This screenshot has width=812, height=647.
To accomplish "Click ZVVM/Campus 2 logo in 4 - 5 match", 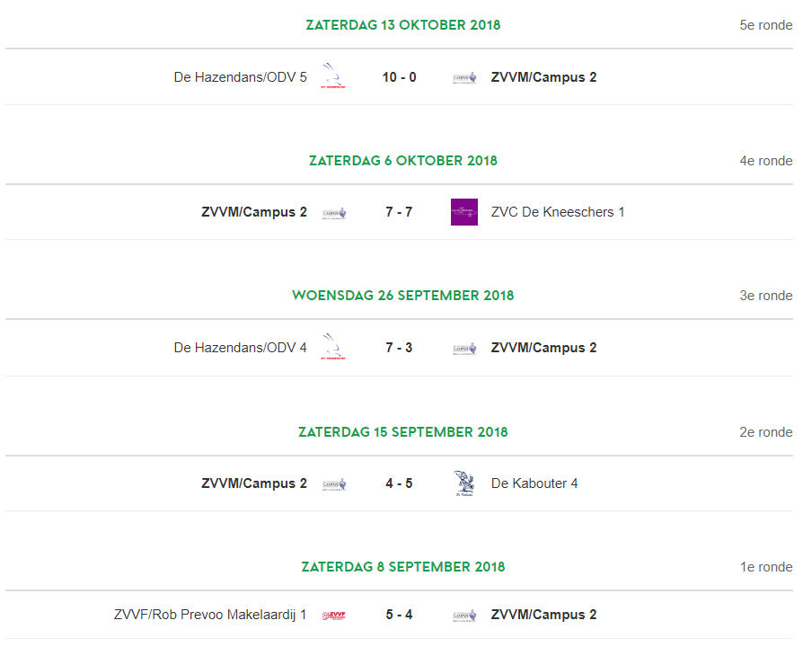I will tap(334, 484).
